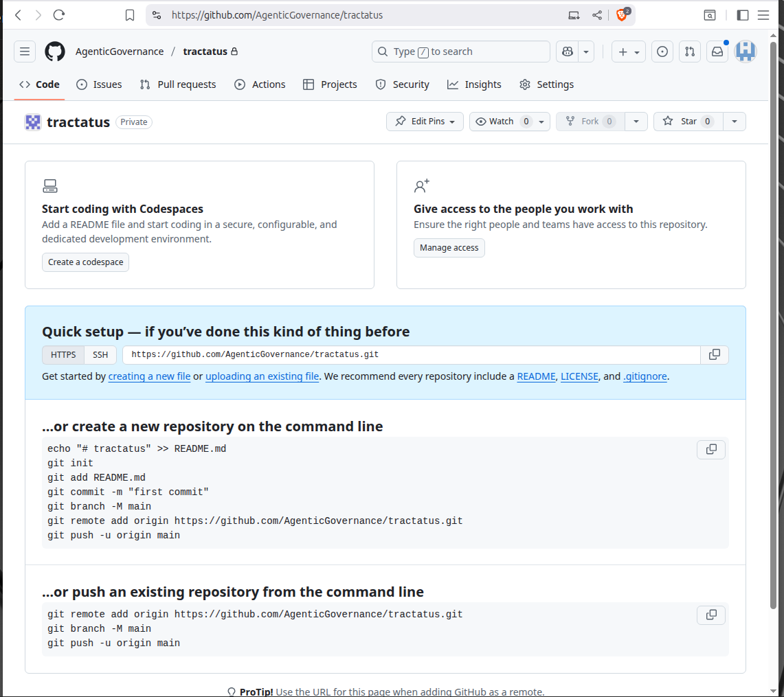Open the GitHub hamburger navigation menu
784x697 pixels.
(25, 52)
